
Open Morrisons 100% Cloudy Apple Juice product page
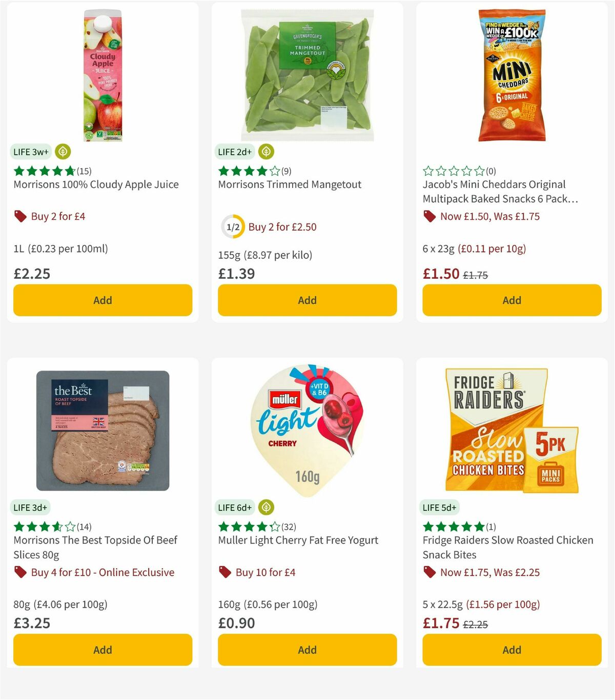96,184
